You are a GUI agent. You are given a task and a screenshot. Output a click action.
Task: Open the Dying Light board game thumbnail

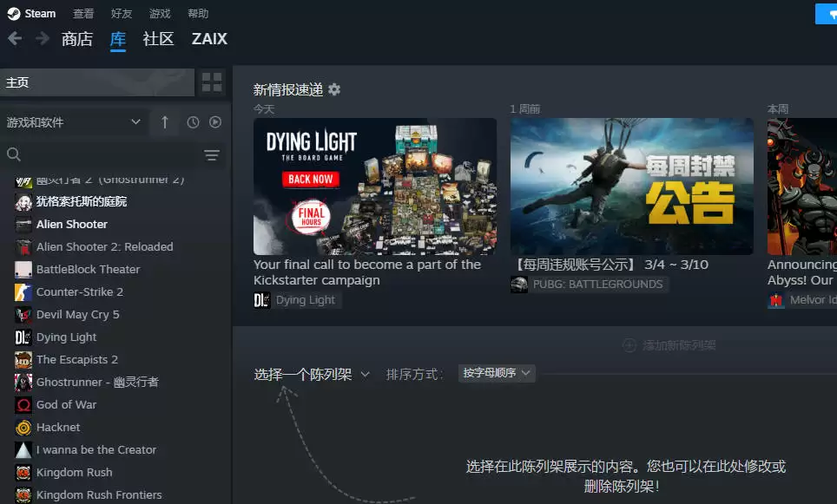[x=374, y=187]
